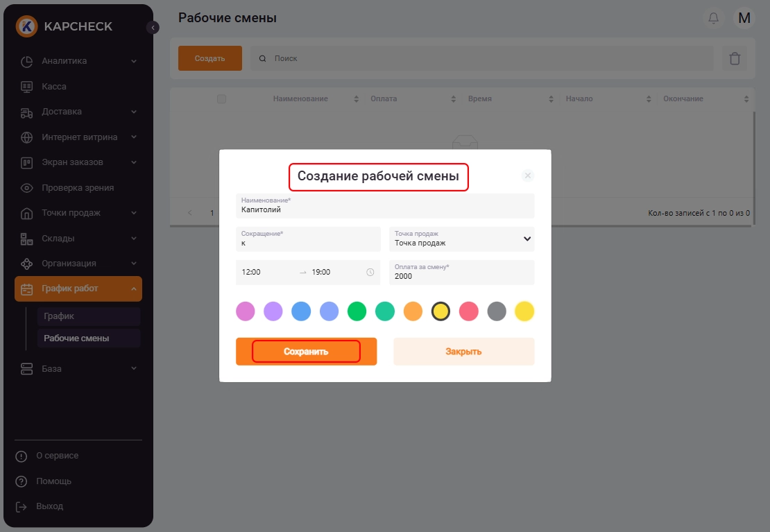The width and height of the screenshot is (770, 532).
Task: Click the notification bell icon
Action: point(713,18)
